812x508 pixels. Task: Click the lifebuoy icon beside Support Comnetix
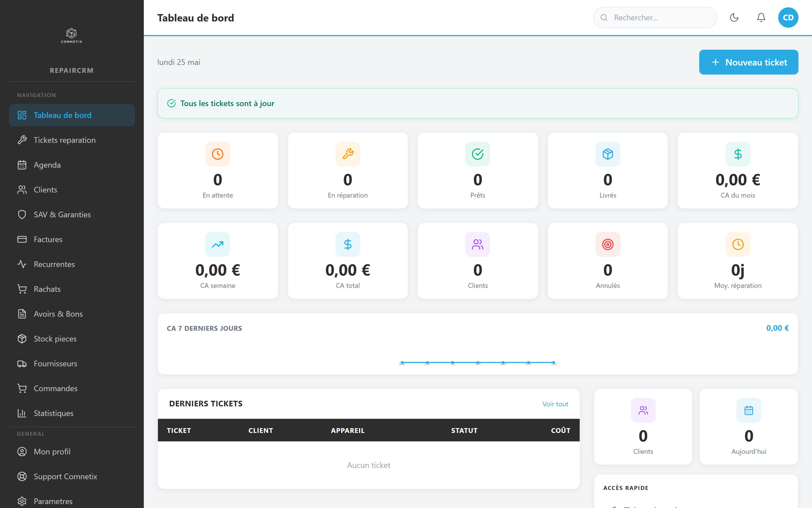pos(22,476)
